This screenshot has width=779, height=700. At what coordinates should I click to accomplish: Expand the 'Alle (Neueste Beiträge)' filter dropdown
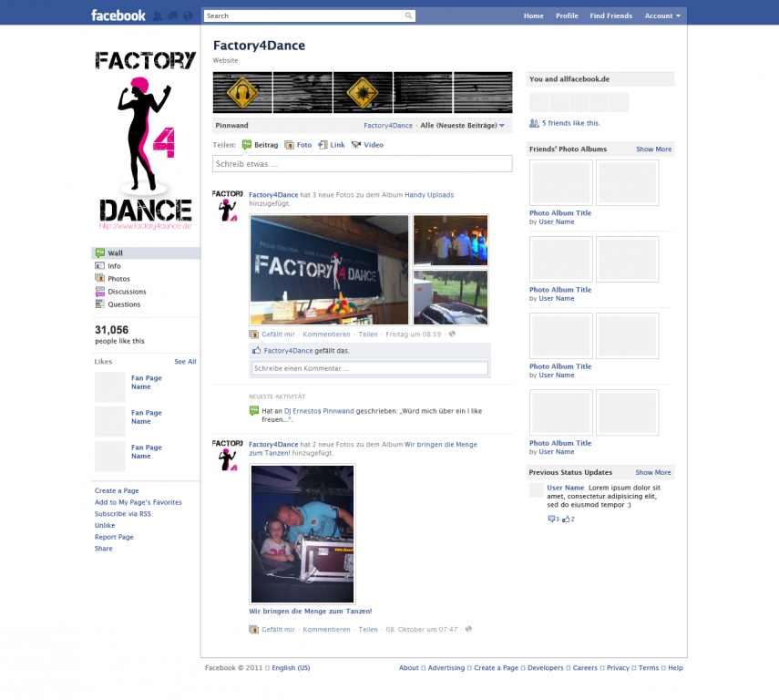point(462,125)
